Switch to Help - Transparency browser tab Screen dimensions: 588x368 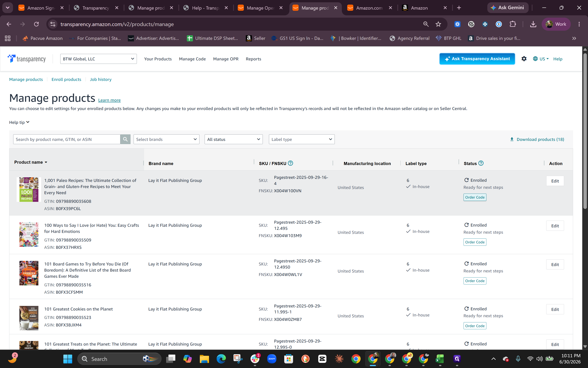click(x=205, y=8)
